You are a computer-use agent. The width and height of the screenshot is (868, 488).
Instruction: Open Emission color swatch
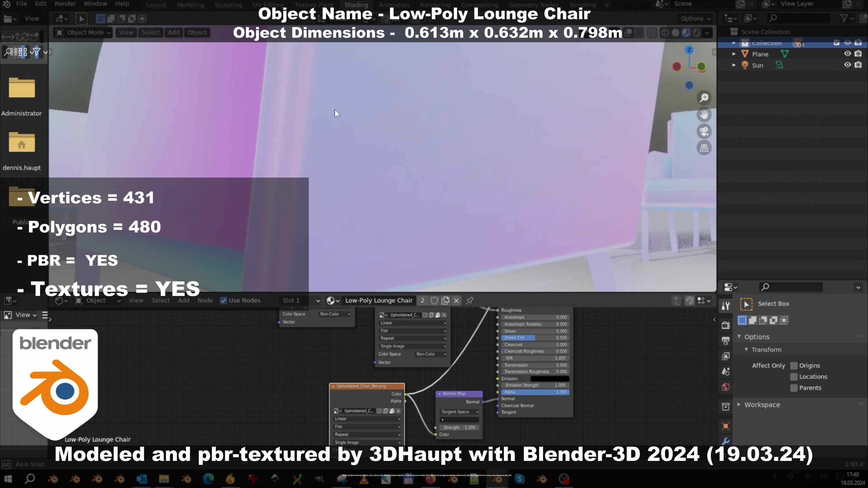pyautogui.click(x=550, y=379)
